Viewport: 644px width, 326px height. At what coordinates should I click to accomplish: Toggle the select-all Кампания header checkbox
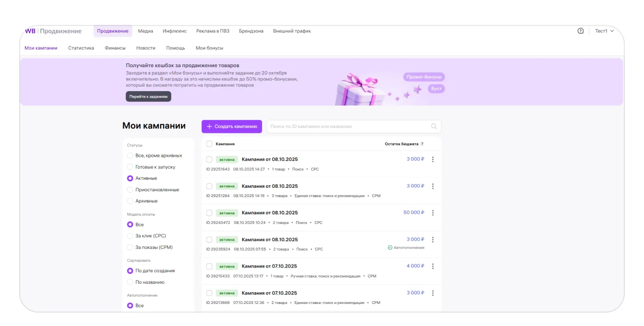click(x=209, y=144)
